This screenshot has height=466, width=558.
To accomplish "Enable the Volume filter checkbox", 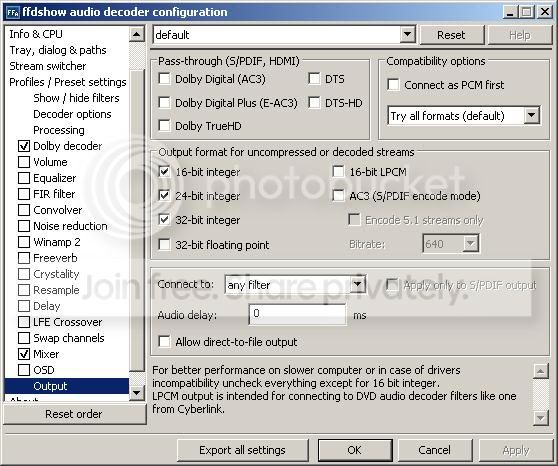I will (24, 162).
